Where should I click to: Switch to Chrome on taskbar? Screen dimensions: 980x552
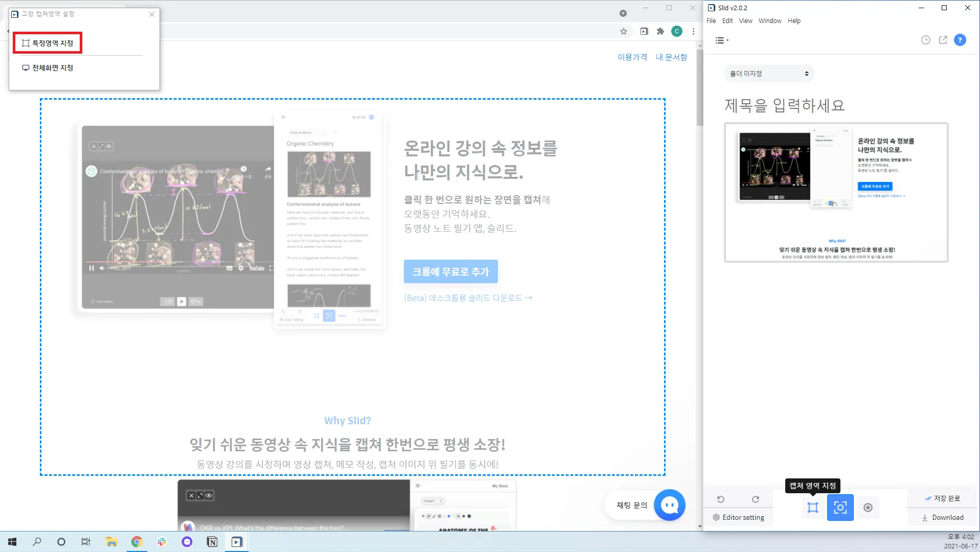tap(136, 542)
